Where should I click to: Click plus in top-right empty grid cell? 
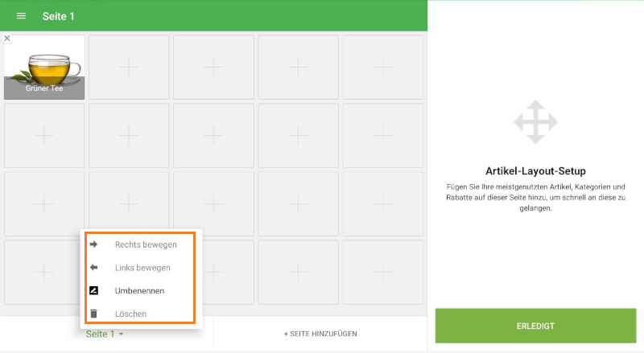(x=383, y=68)
